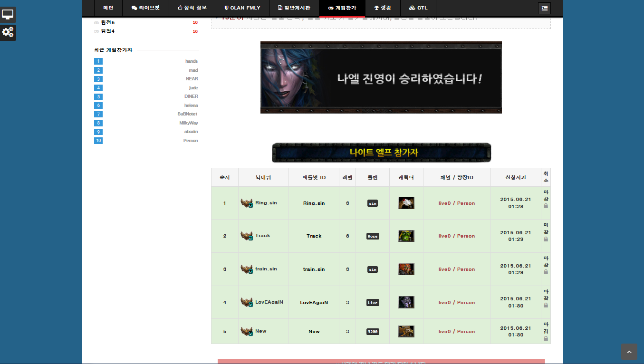Click the 배틀넷 ID column header
The image size is (644, 364).
[x=314, y=177]
